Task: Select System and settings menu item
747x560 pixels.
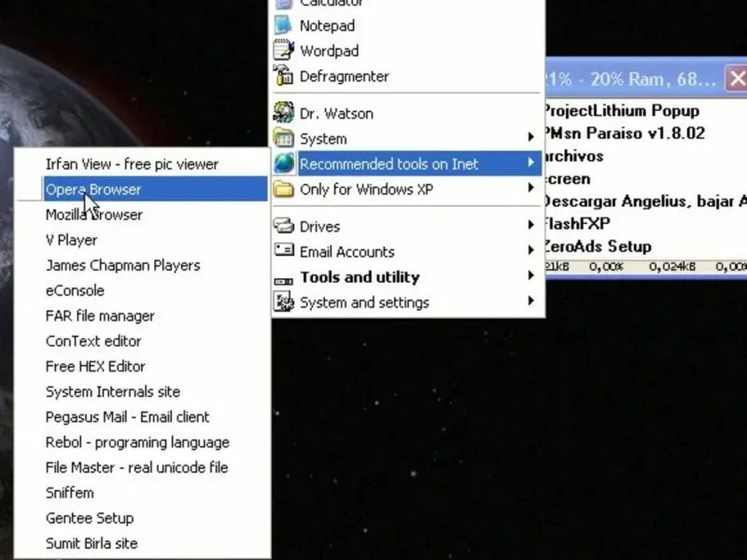Action: pyautogui.click(x=408, y=302)
